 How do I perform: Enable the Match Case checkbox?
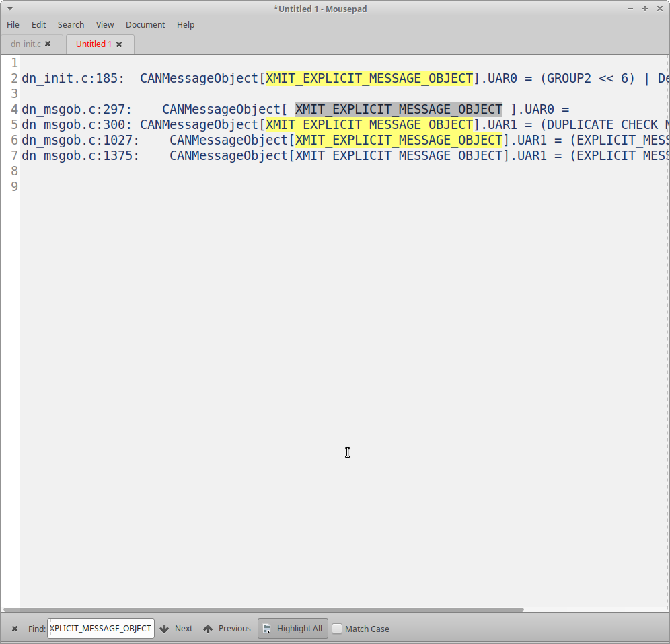338,629
